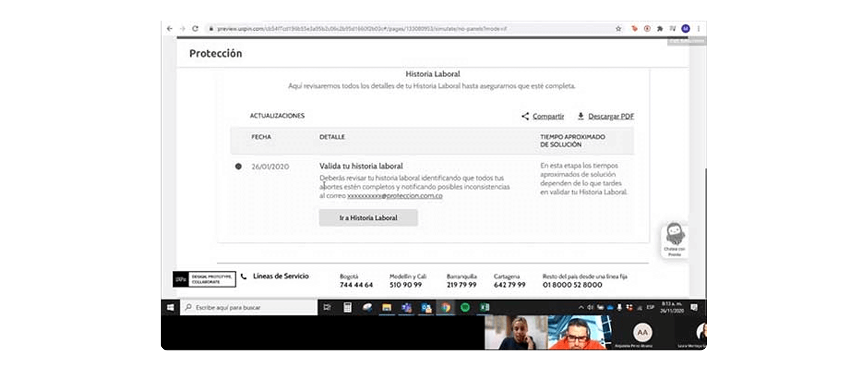Screen dimensions: 868x371
Task: Expand the system tray hidden icons arrow
Action: click(581, 308)
